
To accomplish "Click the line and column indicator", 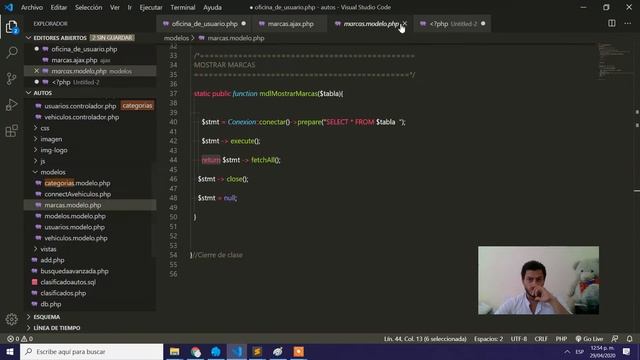I will [425, 339].
